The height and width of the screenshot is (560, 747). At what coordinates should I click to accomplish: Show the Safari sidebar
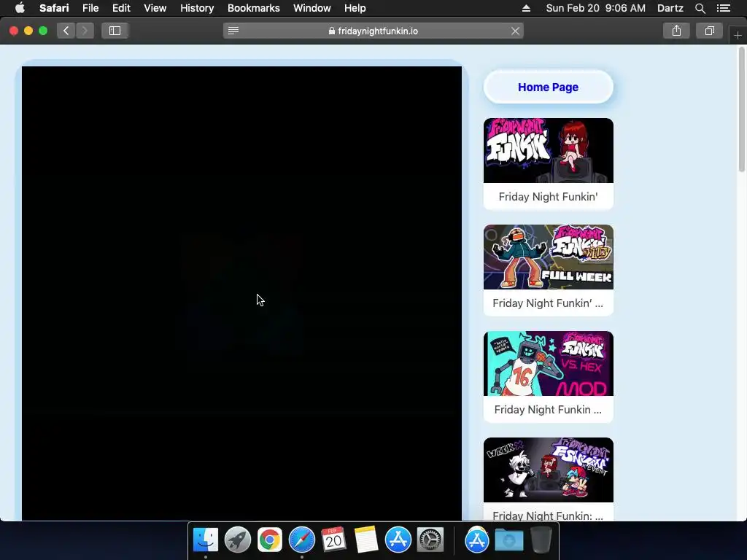[x=115, y=31]
